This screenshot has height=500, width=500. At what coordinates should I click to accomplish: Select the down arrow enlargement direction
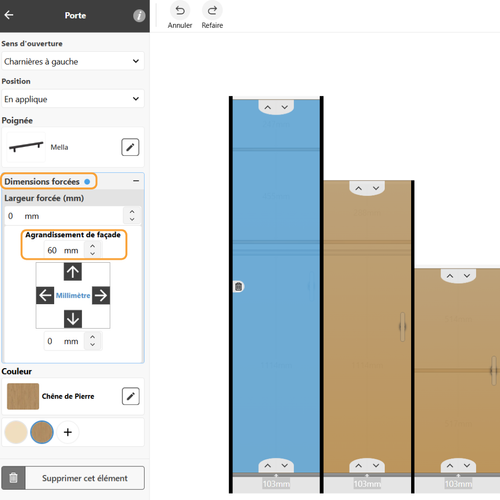point(73,319)
